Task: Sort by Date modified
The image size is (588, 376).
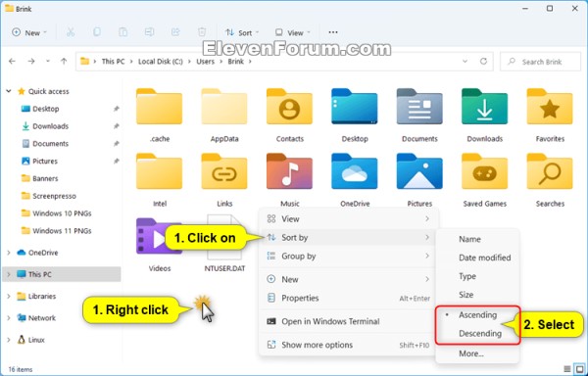Action: (477, 258)
